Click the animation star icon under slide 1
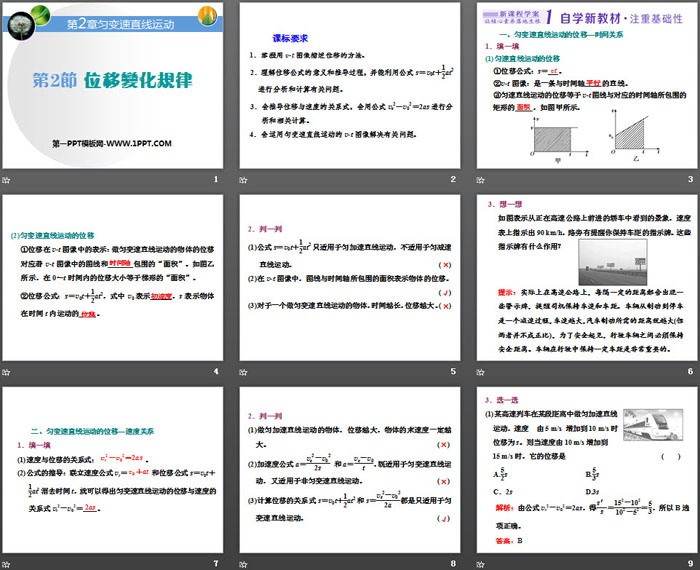The image size is (700, 570). 8,179
